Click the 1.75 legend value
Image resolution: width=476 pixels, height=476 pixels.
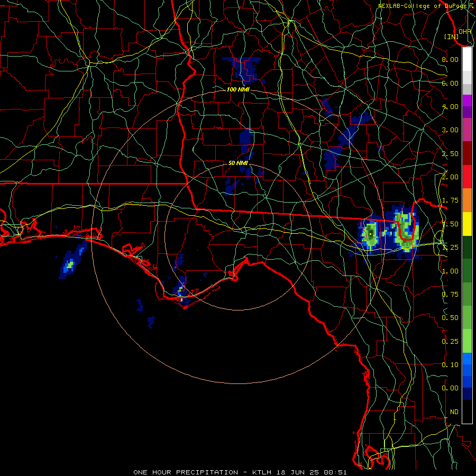(x=450, y=200)
